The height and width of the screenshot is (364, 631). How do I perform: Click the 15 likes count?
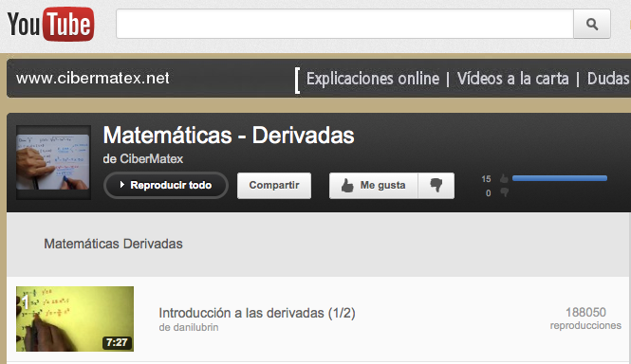coord(486,178)
